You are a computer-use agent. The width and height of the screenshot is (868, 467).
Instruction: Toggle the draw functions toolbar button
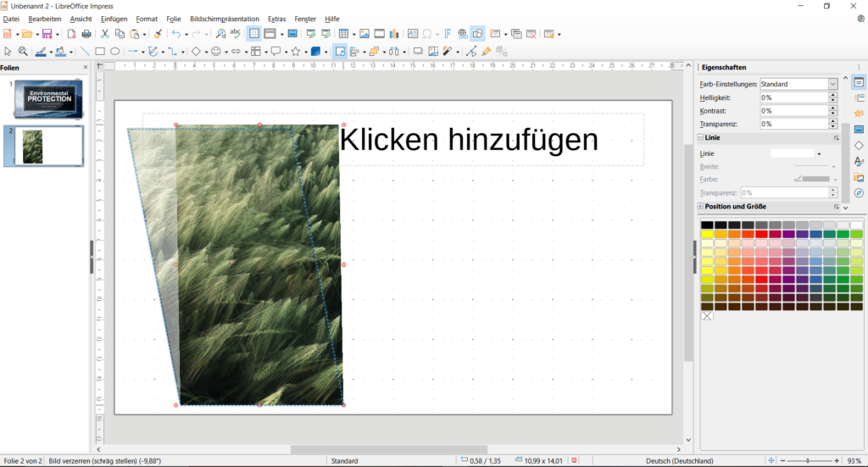(478, 34)
